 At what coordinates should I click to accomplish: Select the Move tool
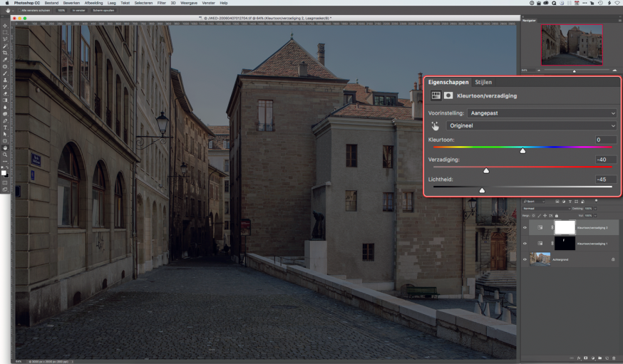(5, 26)
